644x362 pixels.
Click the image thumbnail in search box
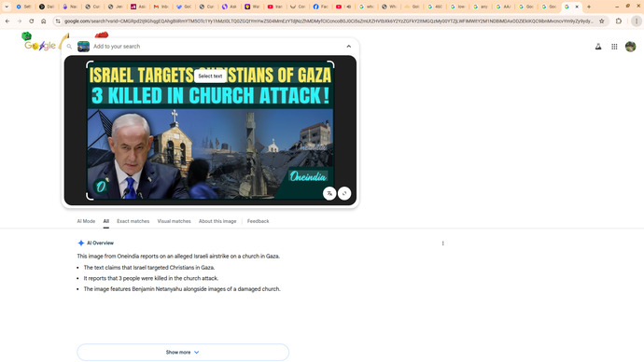(83, 47)
